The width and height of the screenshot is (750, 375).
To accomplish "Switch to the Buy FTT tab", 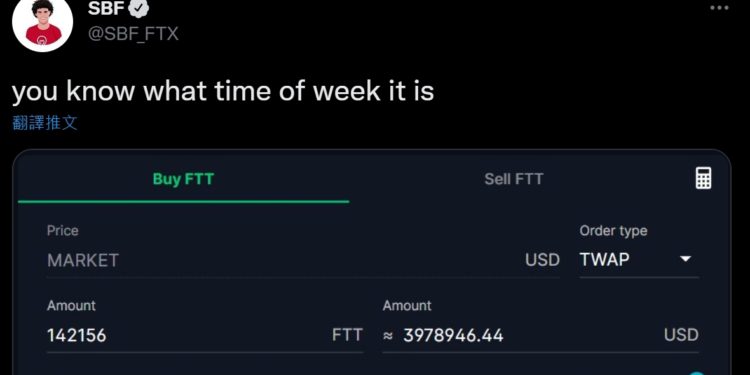I will click(183, 179).
